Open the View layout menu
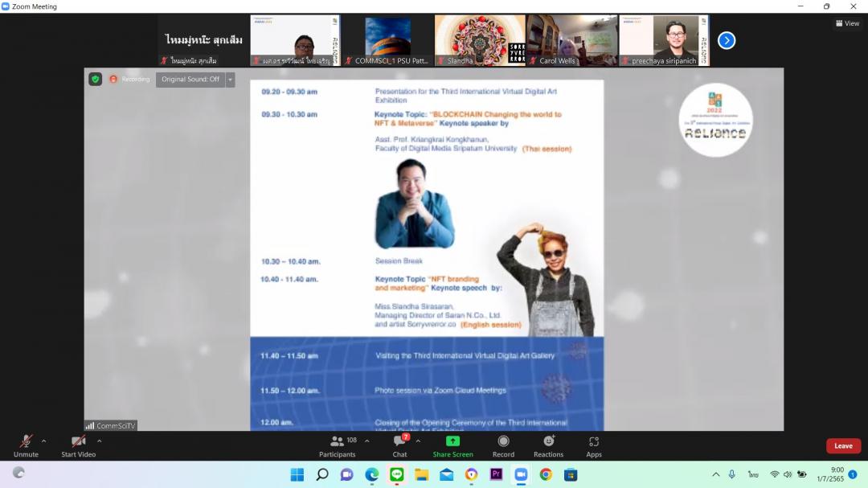This screenshot has width=868, height=488. (847, 23)
